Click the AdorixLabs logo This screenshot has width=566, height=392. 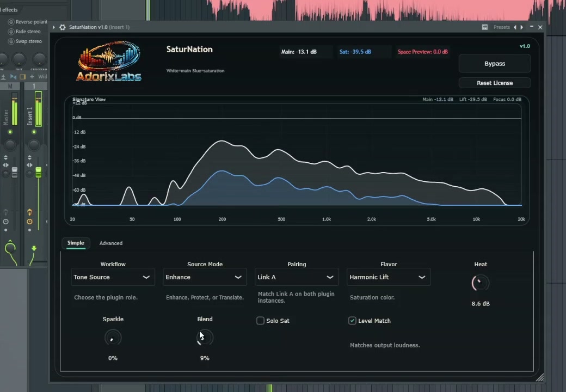tap(109, 61)
